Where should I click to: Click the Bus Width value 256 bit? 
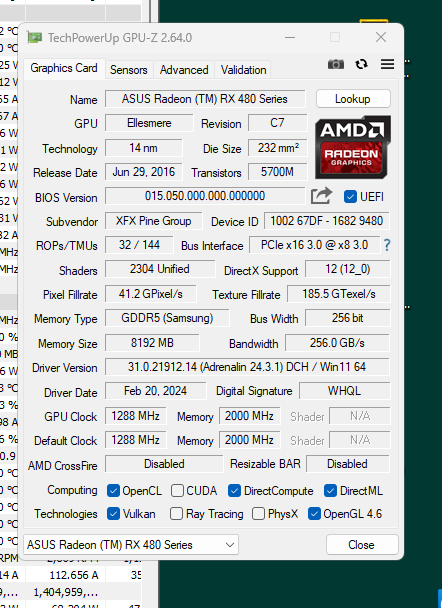[x=347, y=318]
